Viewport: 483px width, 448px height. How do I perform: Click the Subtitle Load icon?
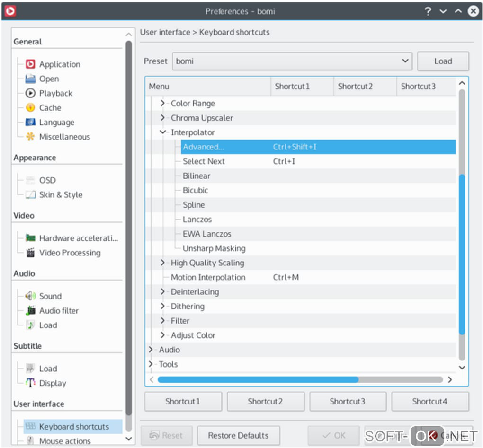click(30, 368)
